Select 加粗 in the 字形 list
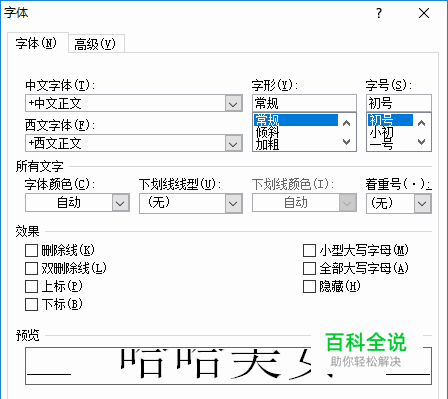This screenshot has height=399, width=448. (x=296, y=145)
